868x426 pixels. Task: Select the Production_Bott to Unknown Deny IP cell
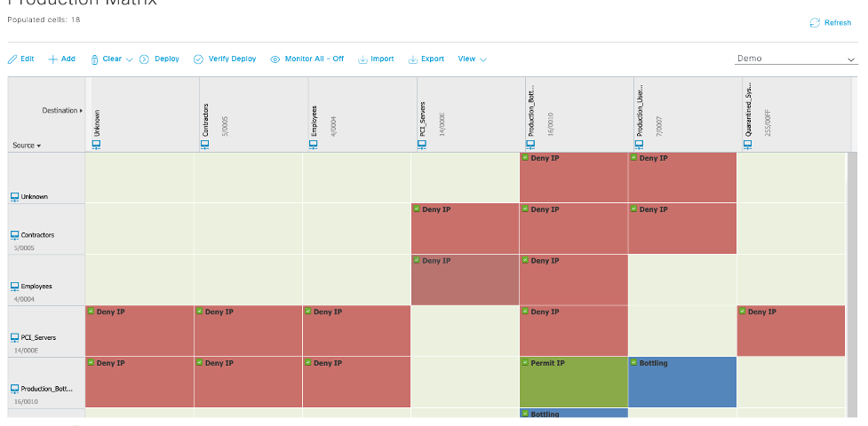point(139,383)
